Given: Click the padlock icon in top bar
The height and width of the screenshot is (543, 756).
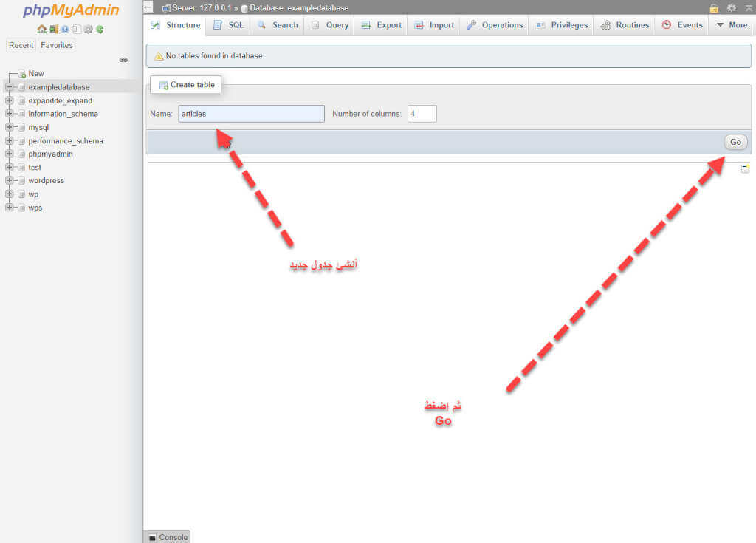Looking at the screenshot, I should pos(714,8).
